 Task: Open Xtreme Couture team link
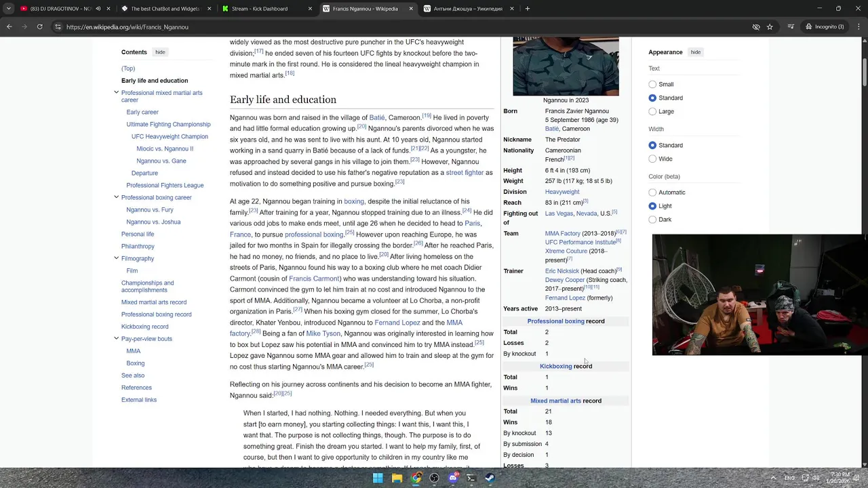click(566, 251)
